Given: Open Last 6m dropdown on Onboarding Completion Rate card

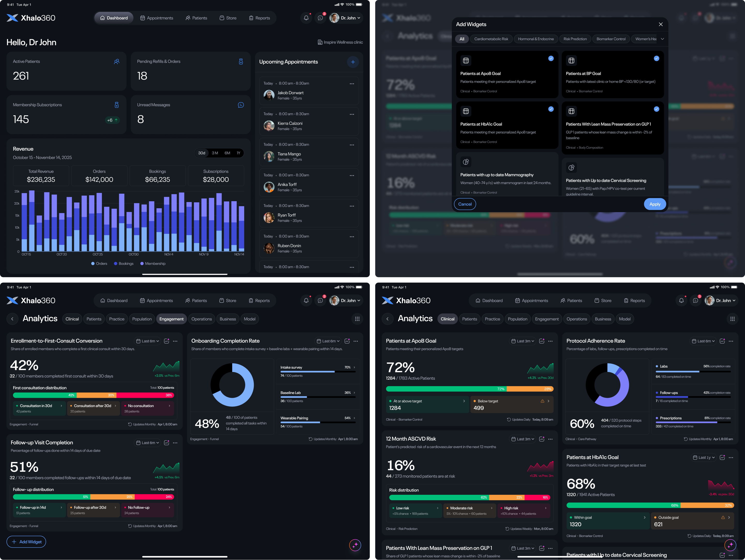Looking at the screenshot, I should click(328, 341).
